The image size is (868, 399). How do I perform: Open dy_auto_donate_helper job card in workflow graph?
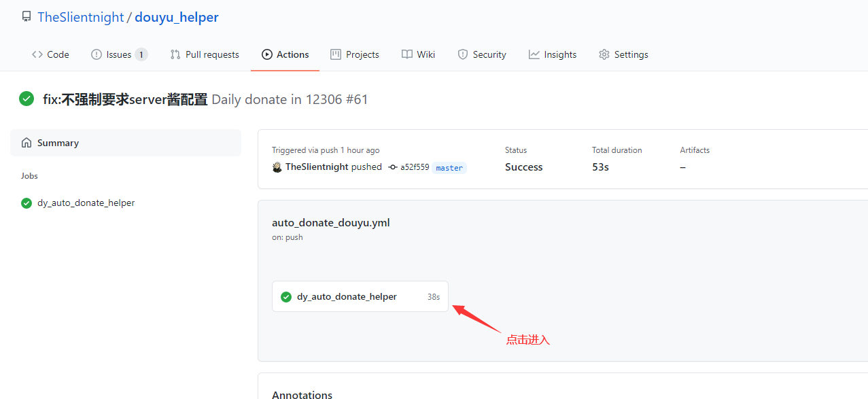360,296
